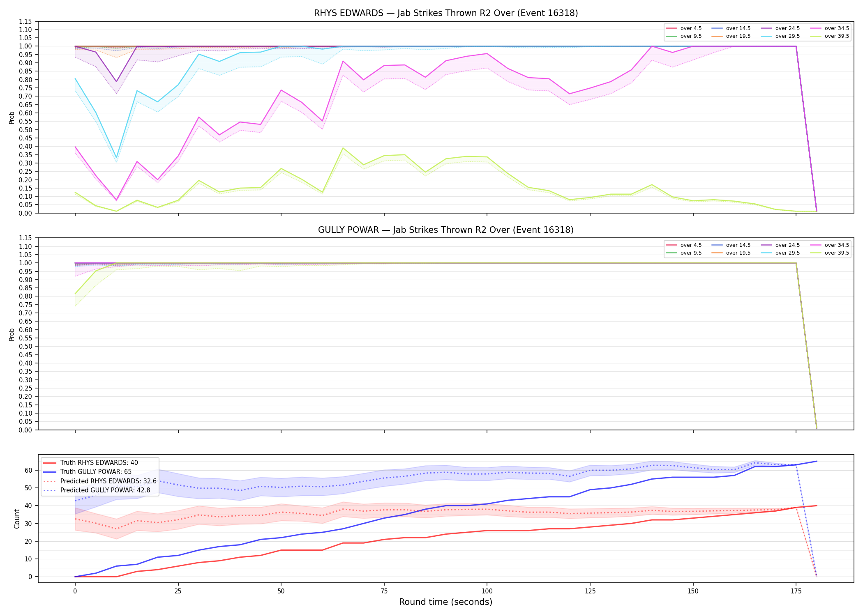The width and height of the screenshot is (863, 616).
Task: Click the RHYS EDWARDS chart title
Action: [x=446, y=13]
